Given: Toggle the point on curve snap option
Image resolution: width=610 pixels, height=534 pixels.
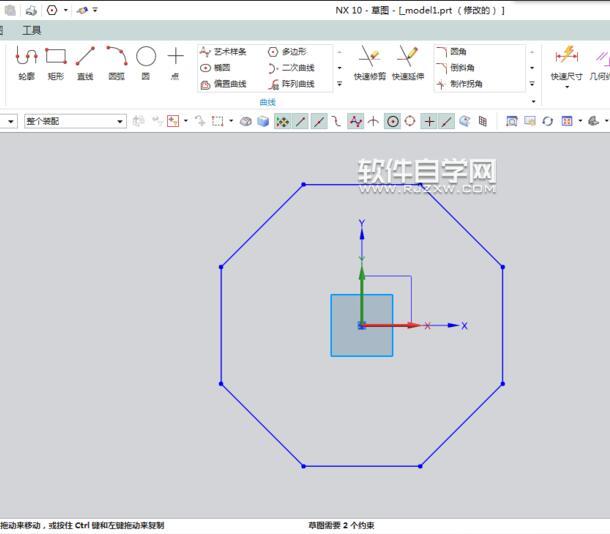Looking at the screenshot, I should (447, 122).
